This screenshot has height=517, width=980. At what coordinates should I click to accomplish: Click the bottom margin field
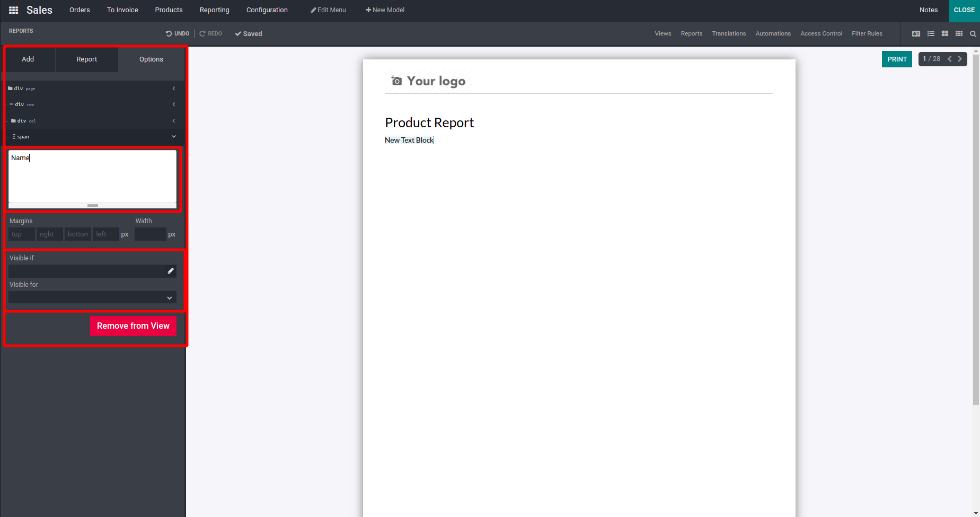click(x=78, y=234)
